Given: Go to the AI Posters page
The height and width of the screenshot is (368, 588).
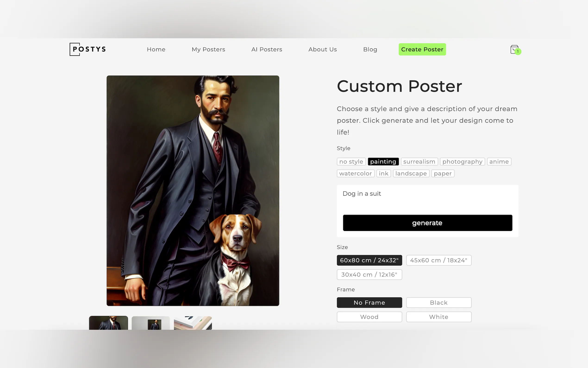Looking at the screenshot, I should pos(267,49).
